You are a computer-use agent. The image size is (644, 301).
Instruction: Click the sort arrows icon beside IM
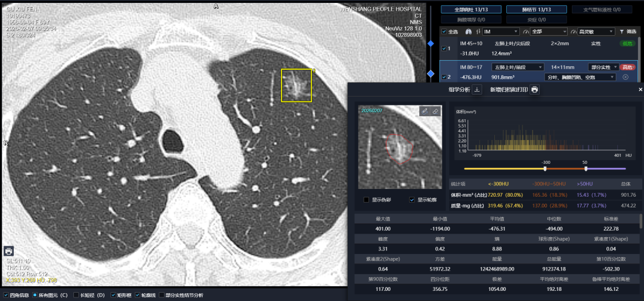pos(478,32)
